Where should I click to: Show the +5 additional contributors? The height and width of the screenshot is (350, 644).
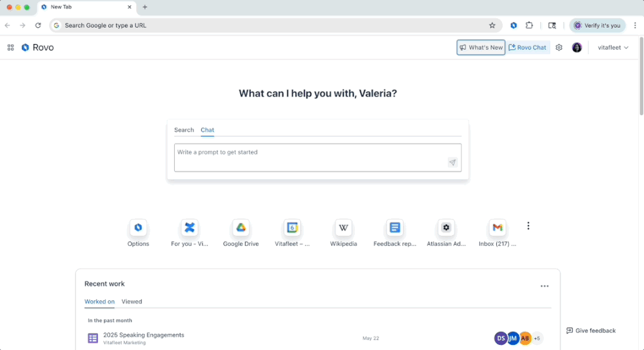[537, 338]
